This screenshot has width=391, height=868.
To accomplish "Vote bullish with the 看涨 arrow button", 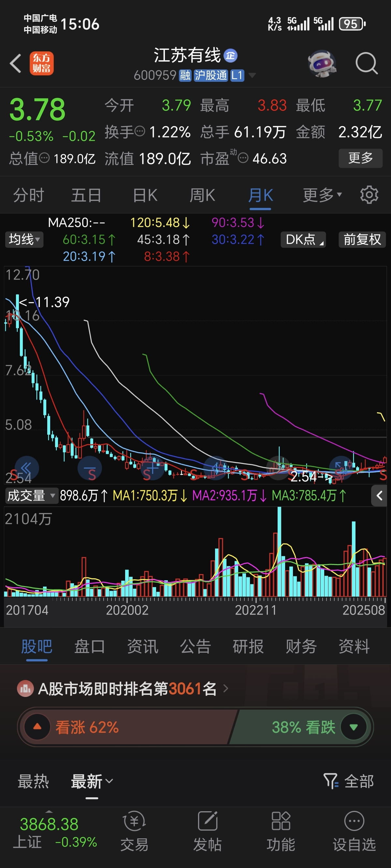I will click(x=37, y=727).
